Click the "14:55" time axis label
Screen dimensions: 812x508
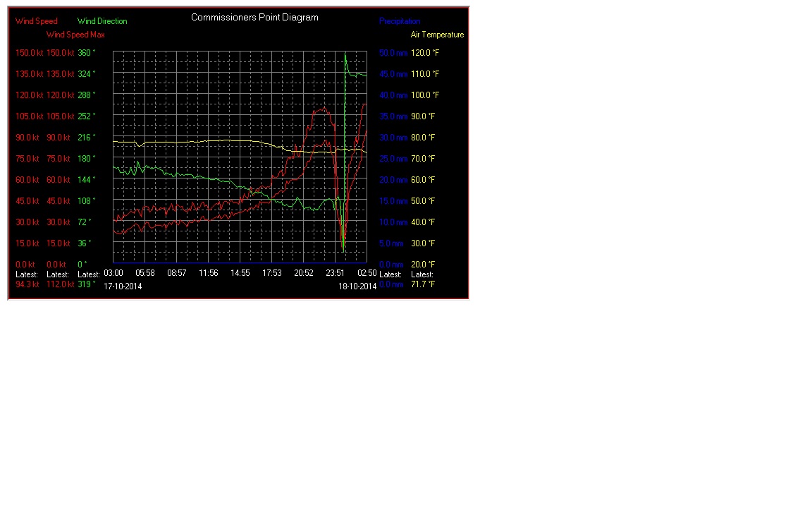[240, 273]
